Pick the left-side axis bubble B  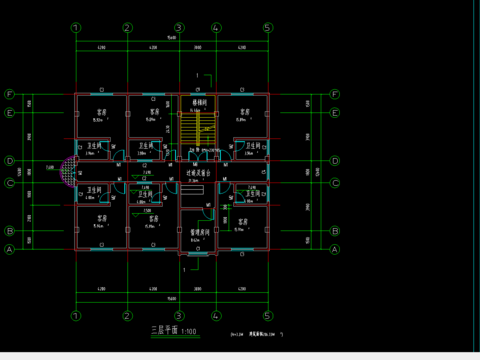pos(9,231)
